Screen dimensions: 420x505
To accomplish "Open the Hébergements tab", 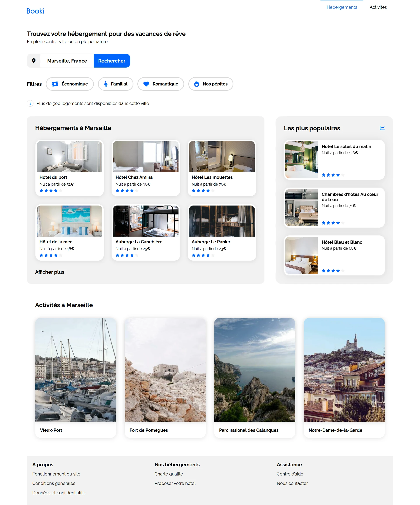I will point(341,7).
